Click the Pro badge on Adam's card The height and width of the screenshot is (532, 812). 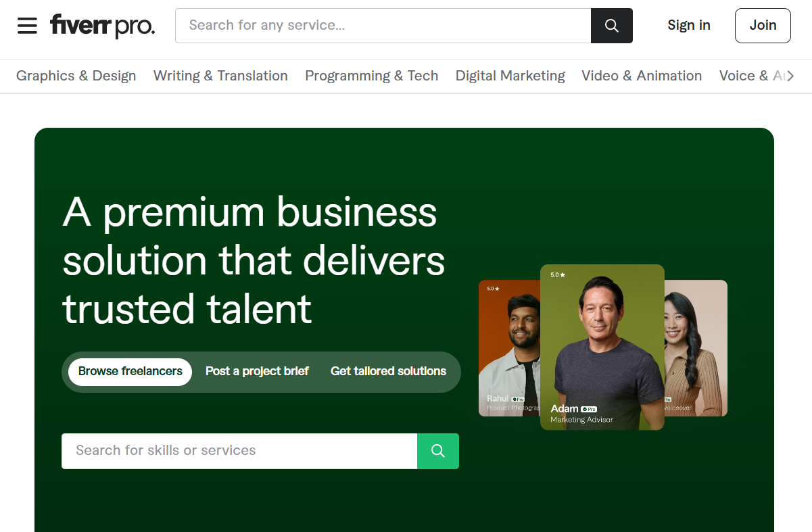coord(590,408)
